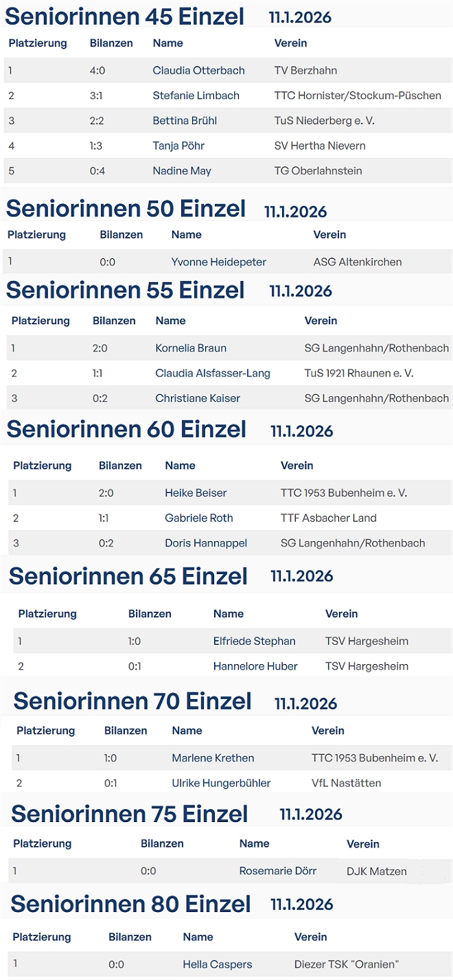Click Nadine May player name
The height and width of the screenshot is (980, 453).
[x=182, y=171]
